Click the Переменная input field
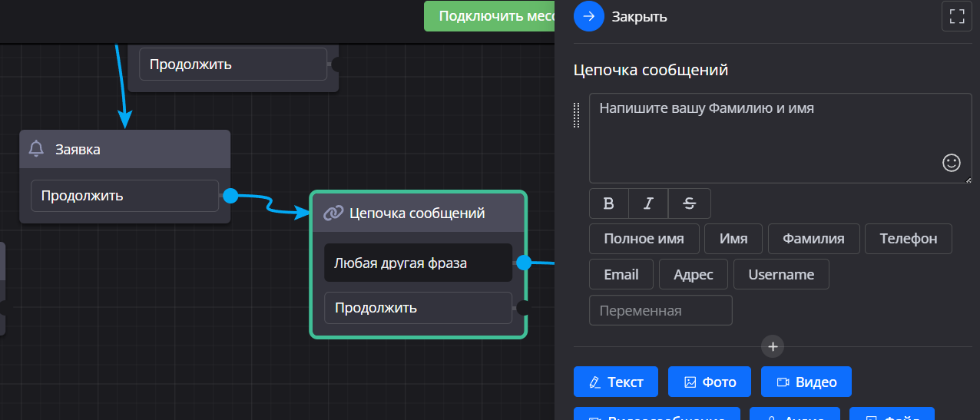 click(x=661, y=310)
